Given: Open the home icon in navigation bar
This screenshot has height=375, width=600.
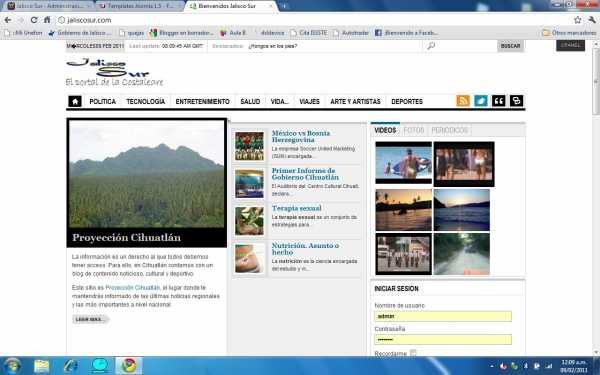Looking at the screenshot, I should 75,101.
